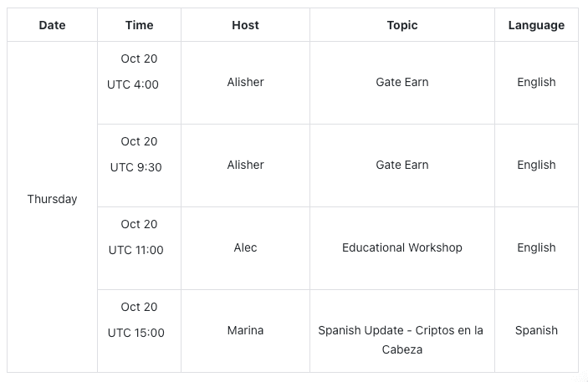Screen dimensions: 588x382
Task: Click the Date column header
Action: coord(52,25)
